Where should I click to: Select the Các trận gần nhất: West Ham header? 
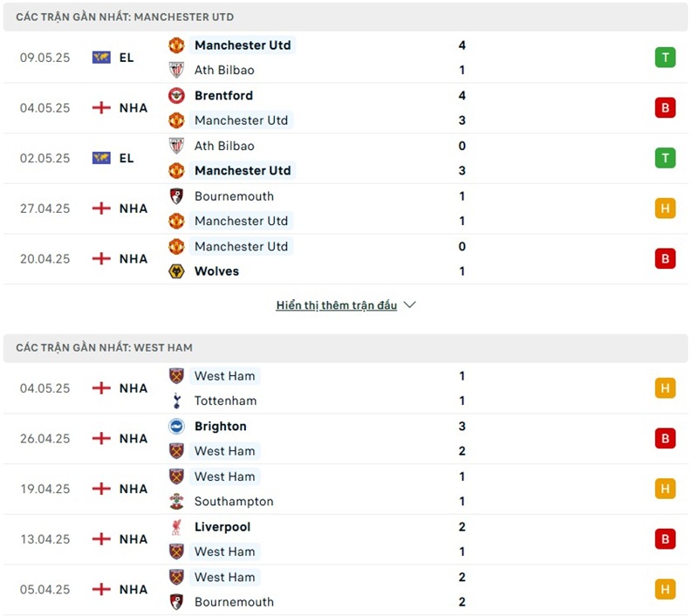click(x=104, y=347)
